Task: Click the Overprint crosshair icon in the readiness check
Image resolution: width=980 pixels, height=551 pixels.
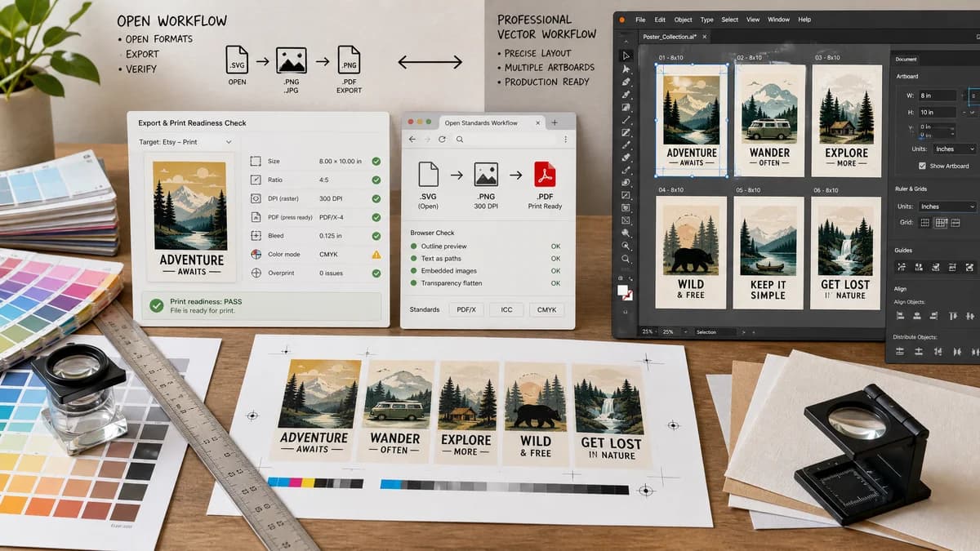Action: (256, 273)
